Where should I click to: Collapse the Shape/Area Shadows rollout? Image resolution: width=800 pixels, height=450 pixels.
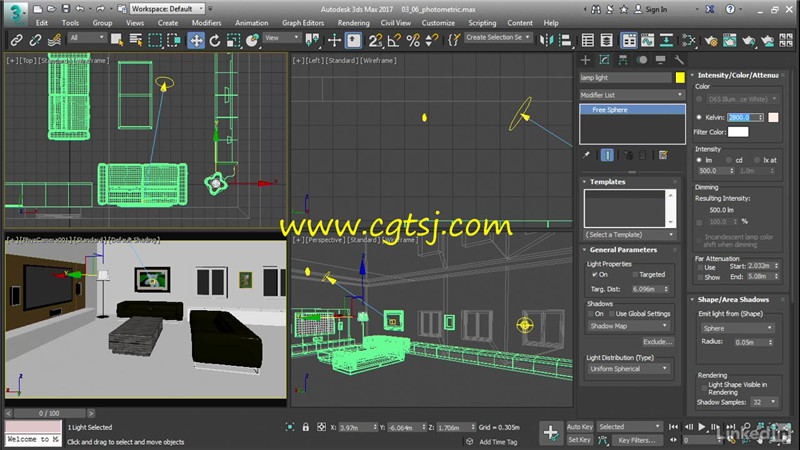point(733,299)
